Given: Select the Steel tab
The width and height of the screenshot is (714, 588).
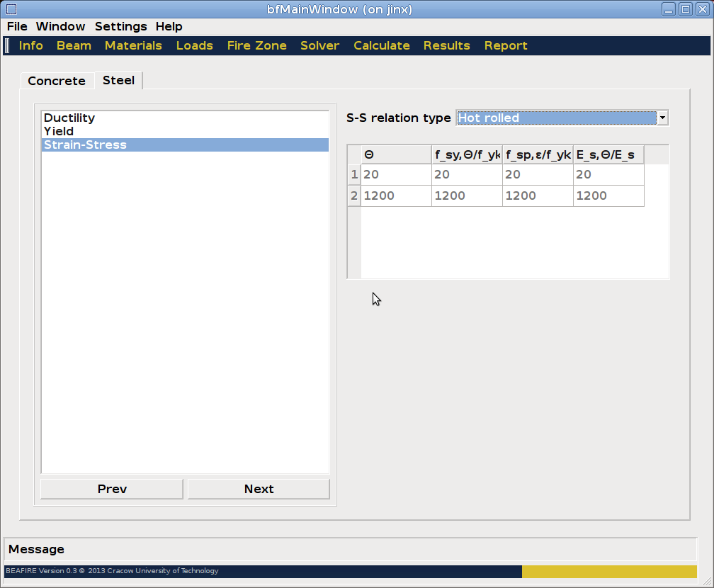Looking at the screenshot, I should click(118, 81).
